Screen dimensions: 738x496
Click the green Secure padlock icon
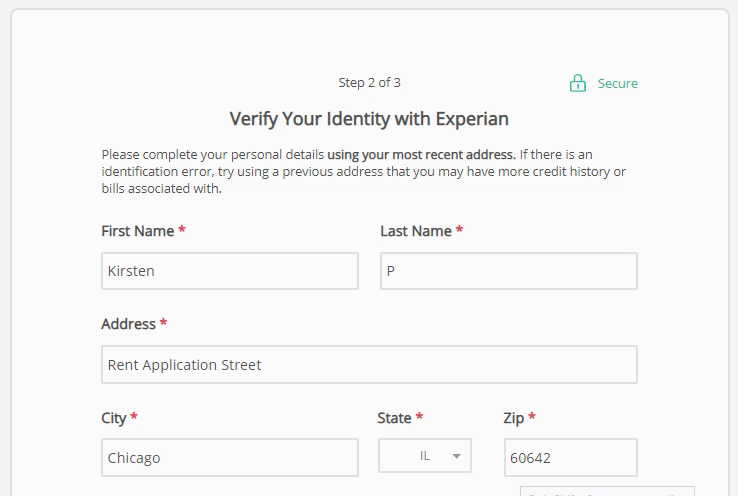coord(578,83)
